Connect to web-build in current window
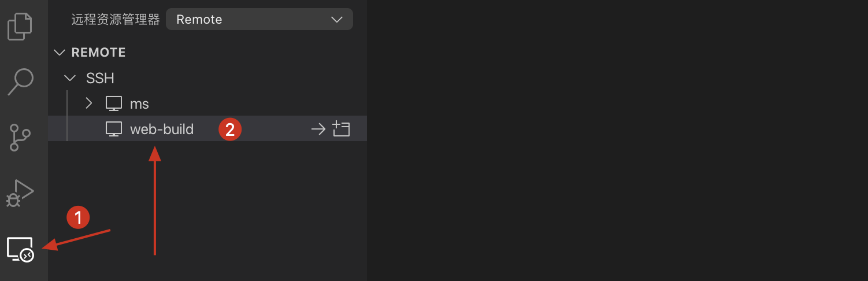Viewport: 868px width, 281px height. [x=318, y=129]
